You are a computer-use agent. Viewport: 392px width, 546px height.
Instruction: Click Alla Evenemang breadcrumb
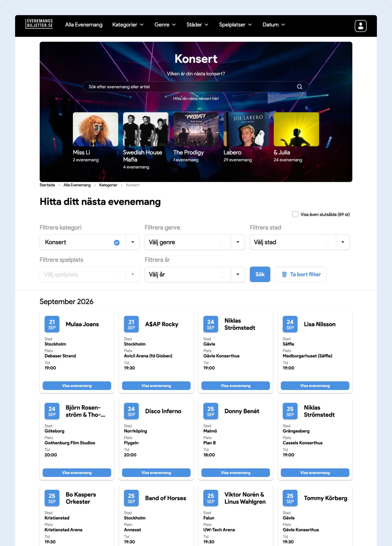coord(77,185)
